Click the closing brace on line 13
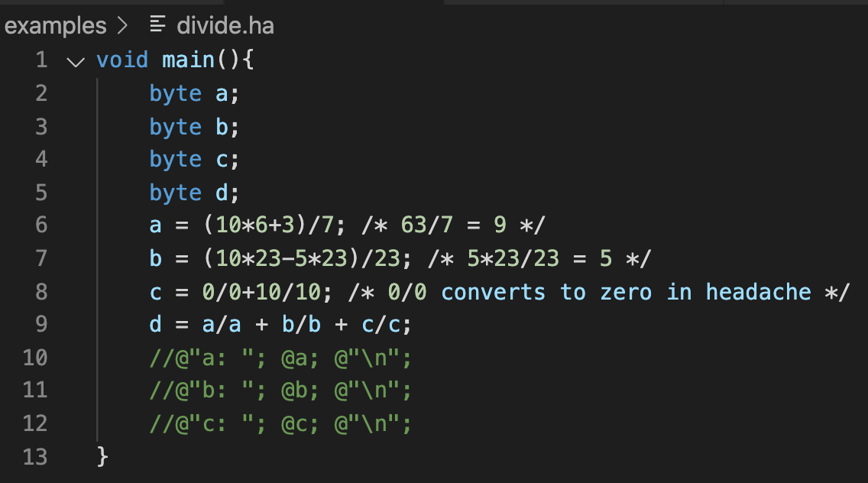The height and width of the screenshot is (483, 868). (x=102, y=456)
